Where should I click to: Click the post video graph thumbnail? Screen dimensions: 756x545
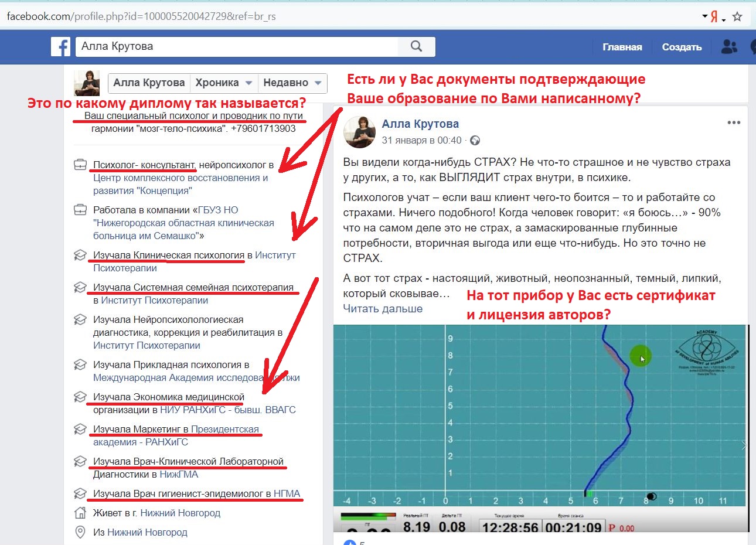click(x=540, y=428)
